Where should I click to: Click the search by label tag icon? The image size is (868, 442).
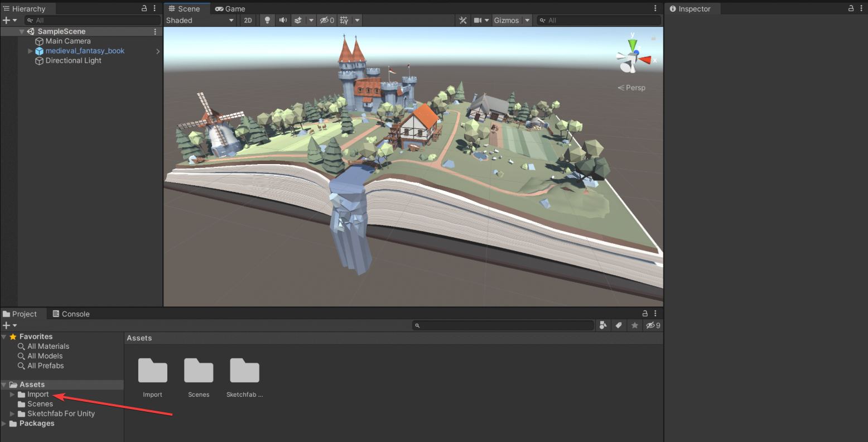click(x=619, y=325)
